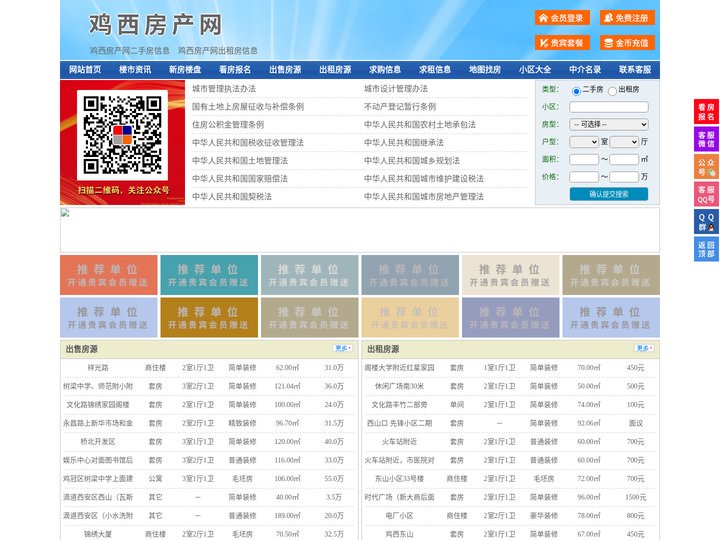Screen dimensions: 720x540
Task: Click 更多 in 出售房源 header
Action: click(343, 349)
